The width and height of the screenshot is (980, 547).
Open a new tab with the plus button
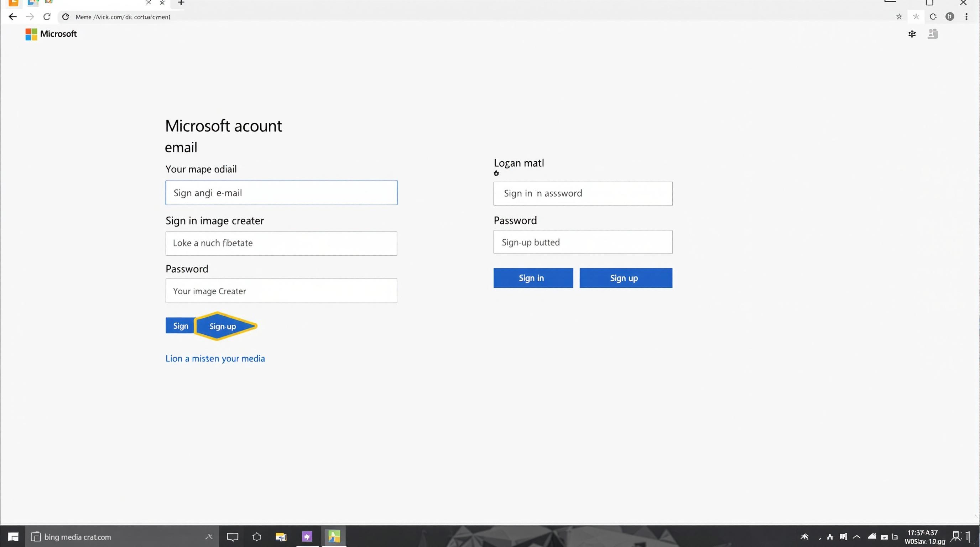pos(181,3)
